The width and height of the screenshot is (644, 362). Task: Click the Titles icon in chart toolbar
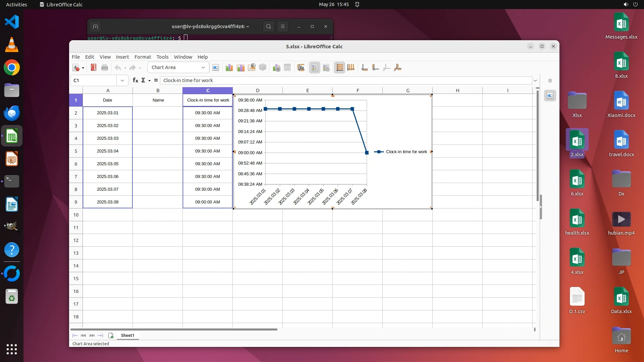[x=301, y=68]
